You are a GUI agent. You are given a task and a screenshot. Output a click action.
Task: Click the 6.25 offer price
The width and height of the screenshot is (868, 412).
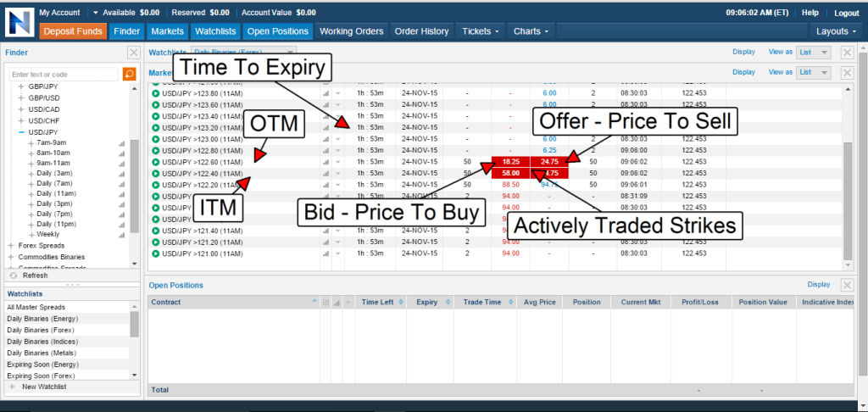[x=549, y=150]
